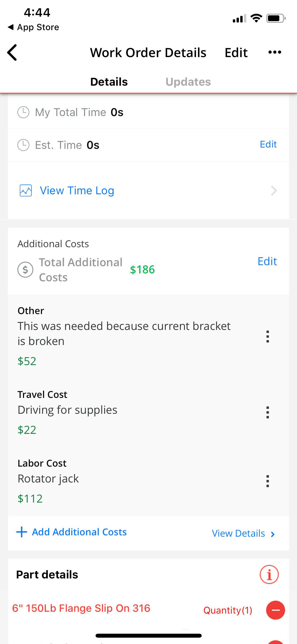
Task: Open options for the Other cost item
Action: 268,337
